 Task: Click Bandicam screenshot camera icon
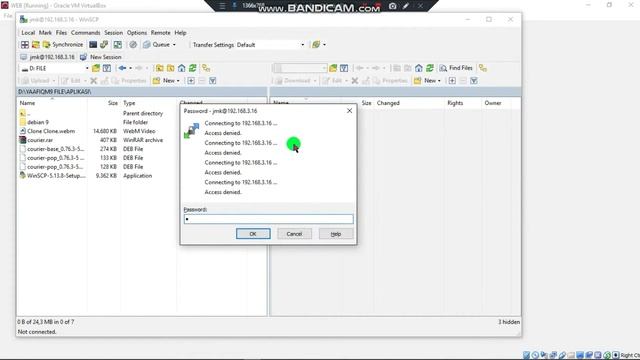pyautogui.click(x=393, y=6)
